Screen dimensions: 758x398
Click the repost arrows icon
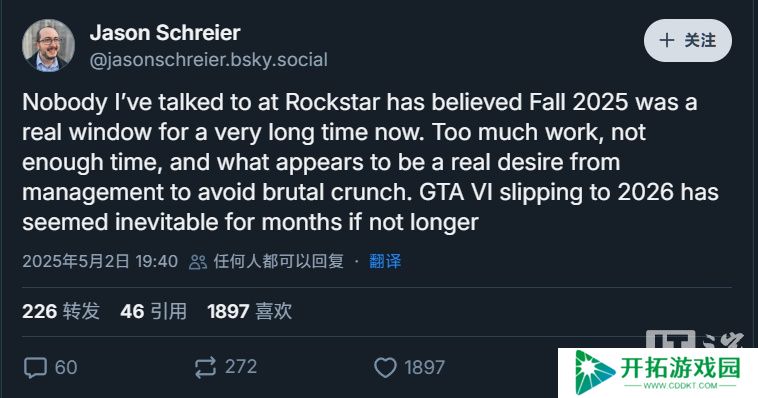205,368
